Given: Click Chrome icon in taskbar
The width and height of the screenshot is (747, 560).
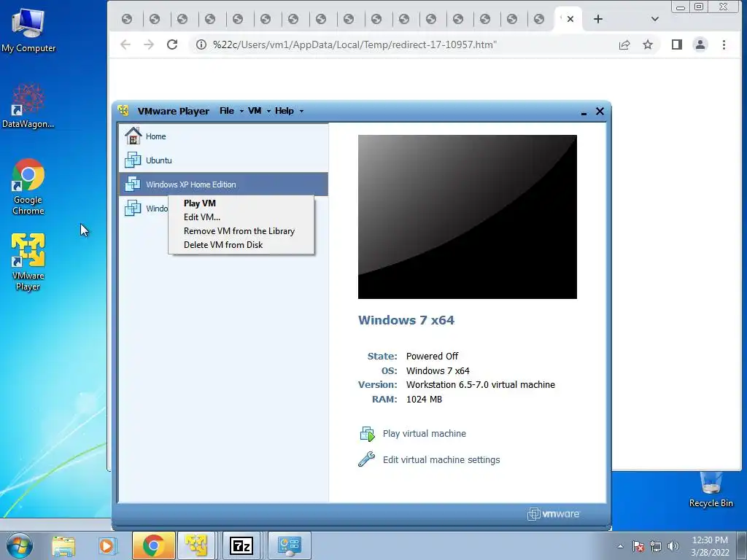Looking at the screenshot, I should coord(153,545).
